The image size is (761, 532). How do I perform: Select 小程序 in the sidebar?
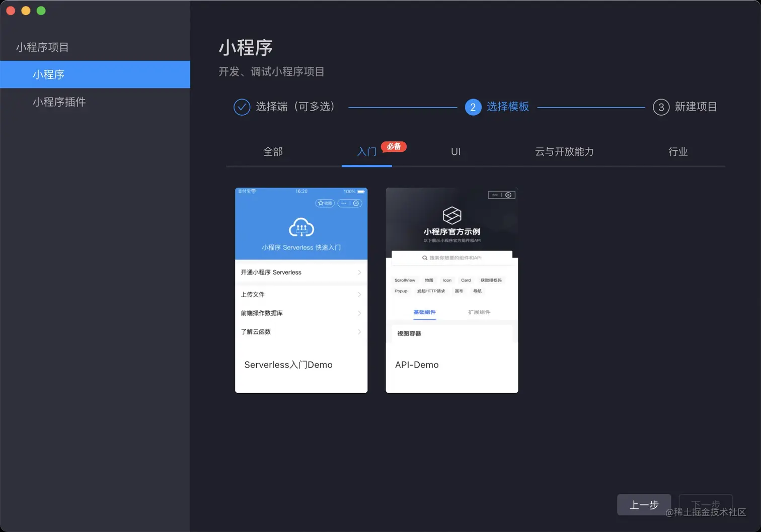[x=95, y=74]
